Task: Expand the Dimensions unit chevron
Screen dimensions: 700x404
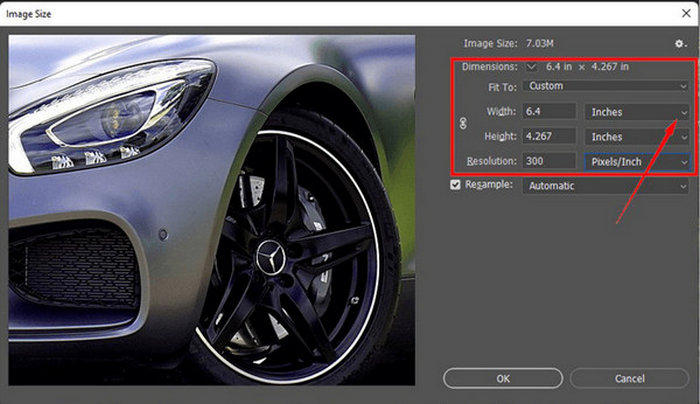Action: coord(530,67)
